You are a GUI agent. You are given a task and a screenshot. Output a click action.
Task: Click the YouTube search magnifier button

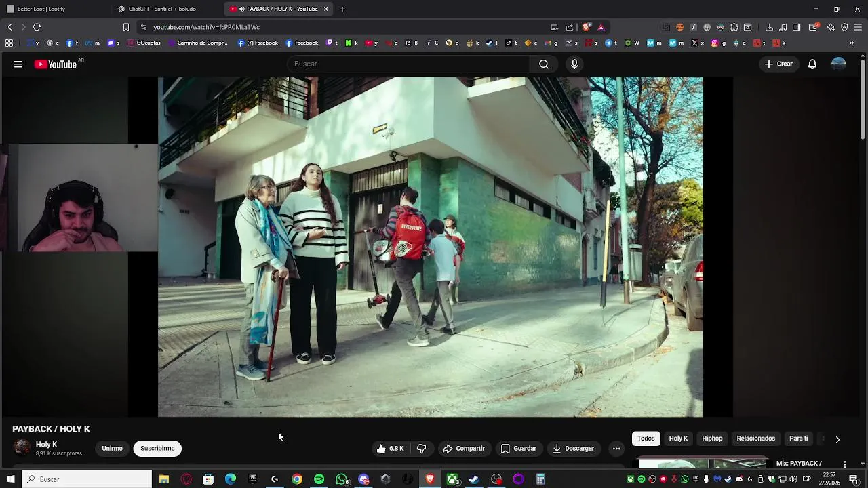coord(544,64)
